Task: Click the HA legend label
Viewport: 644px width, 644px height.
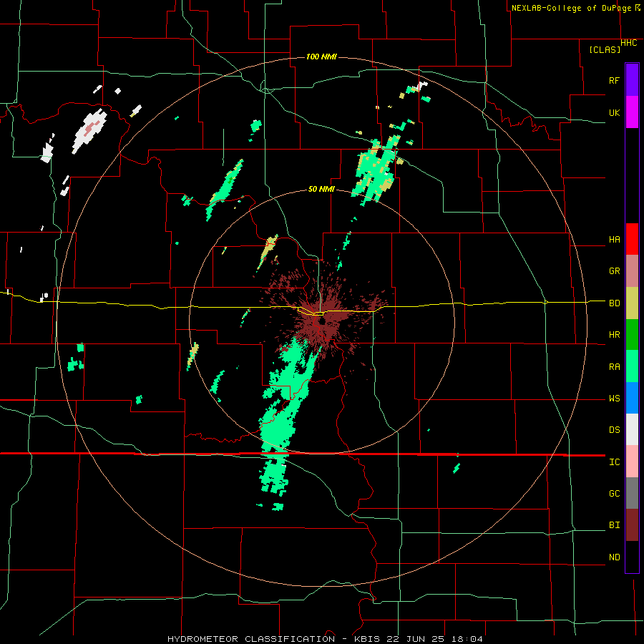Action: [614, 240]
